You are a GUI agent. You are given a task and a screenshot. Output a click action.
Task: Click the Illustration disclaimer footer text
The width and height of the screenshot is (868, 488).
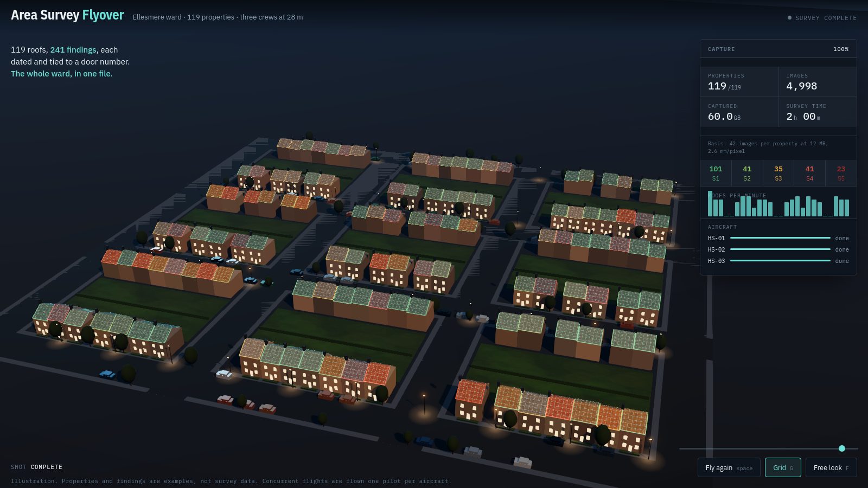[231, 481]
